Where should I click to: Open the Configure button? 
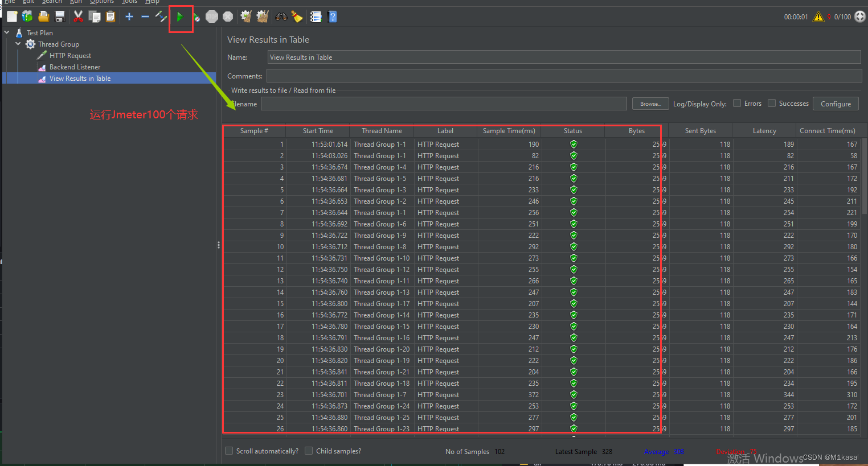[x=836, y=104]
